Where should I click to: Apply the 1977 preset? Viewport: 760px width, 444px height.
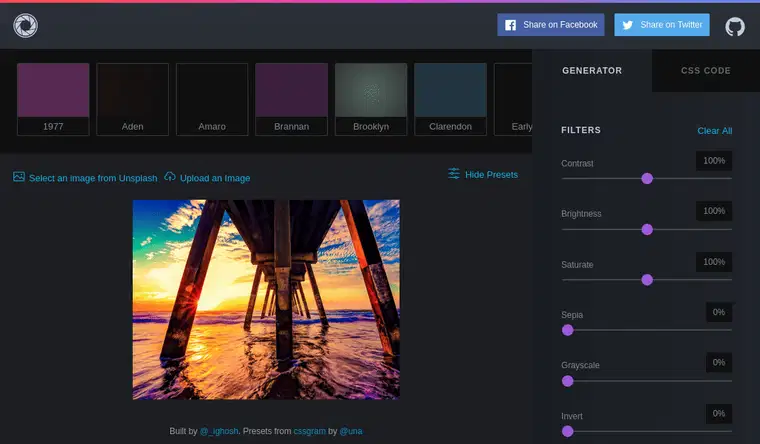click(x=53, y=99)
